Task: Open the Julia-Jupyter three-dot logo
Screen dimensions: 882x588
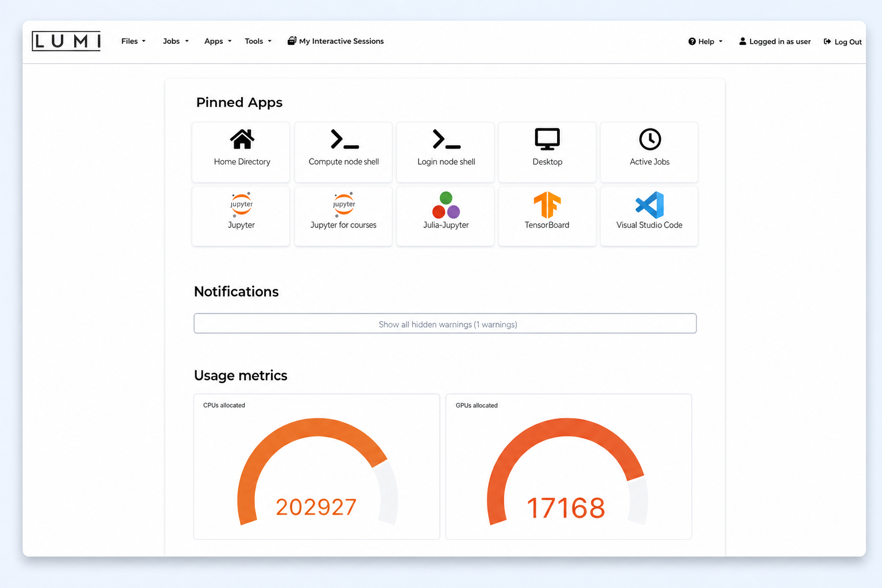Action: (x=446, y=205)
